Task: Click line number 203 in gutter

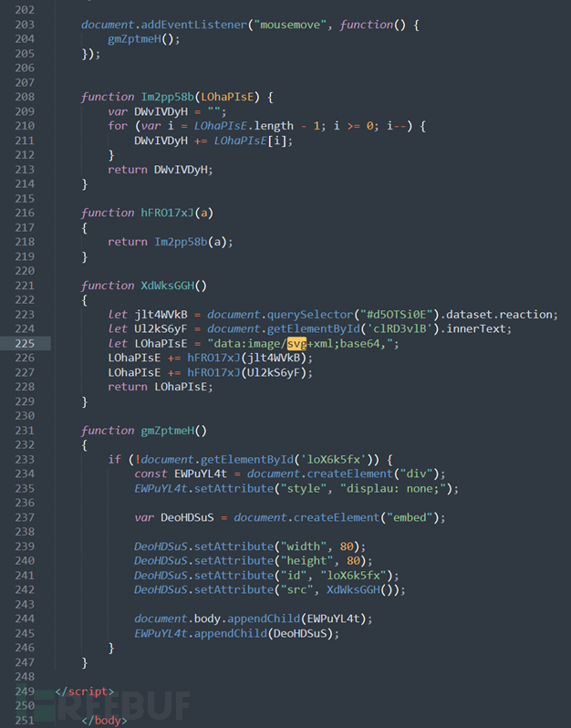Action: tap(25, 25)
